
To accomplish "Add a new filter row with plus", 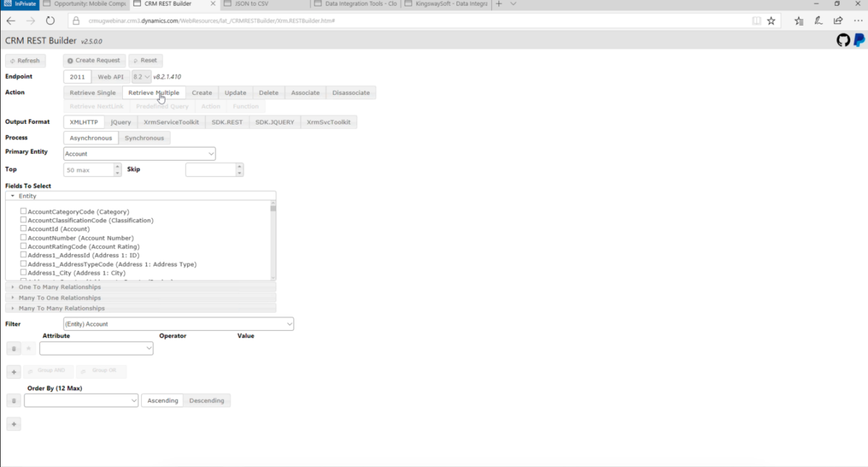I will (x=13, y=371).
